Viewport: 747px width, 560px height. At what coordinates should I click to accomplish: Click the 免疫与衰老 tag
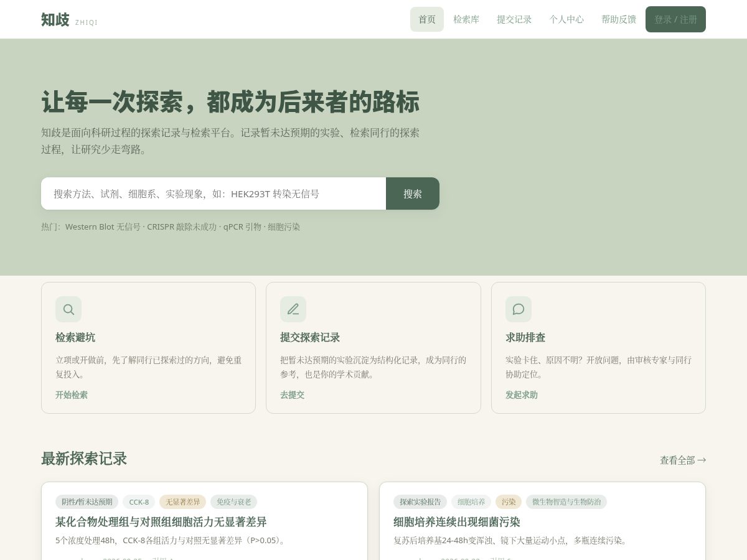(x=234, y=502)
